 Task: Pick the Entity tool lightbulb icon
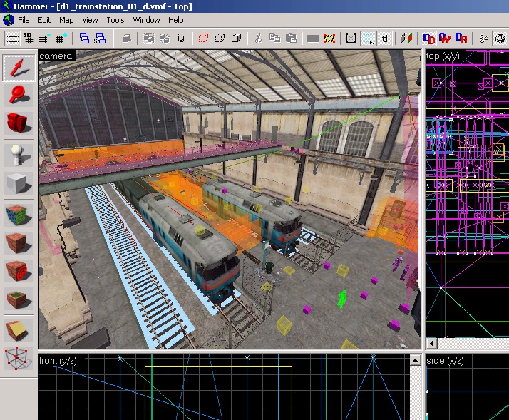coord(19,155)
